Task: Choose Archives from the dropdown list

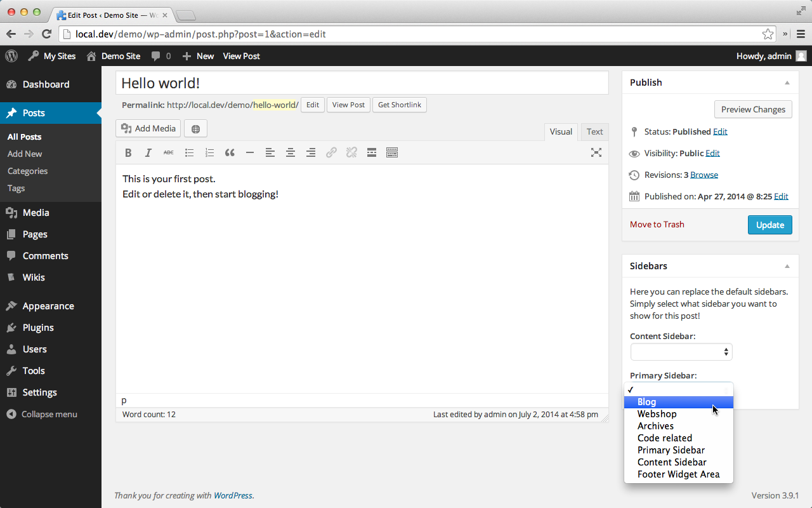Action: (679, 426)
